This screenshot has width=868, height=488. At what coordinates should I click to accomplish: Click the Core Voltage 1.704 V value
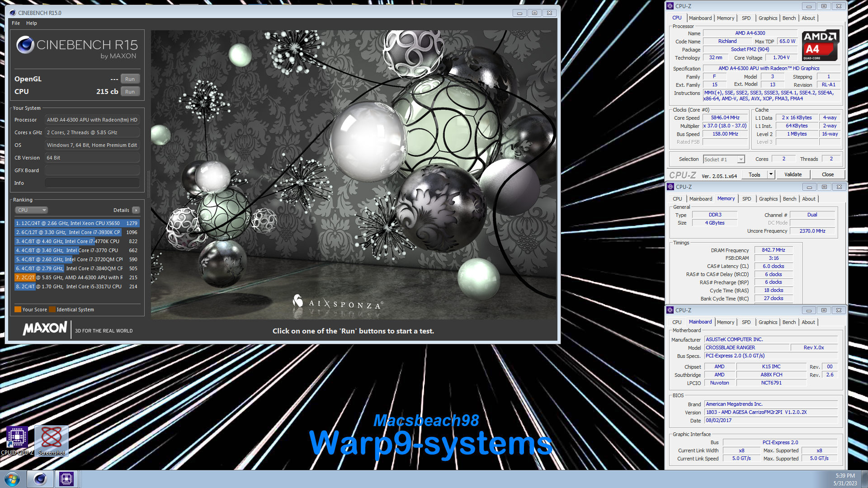click(781, 57)
